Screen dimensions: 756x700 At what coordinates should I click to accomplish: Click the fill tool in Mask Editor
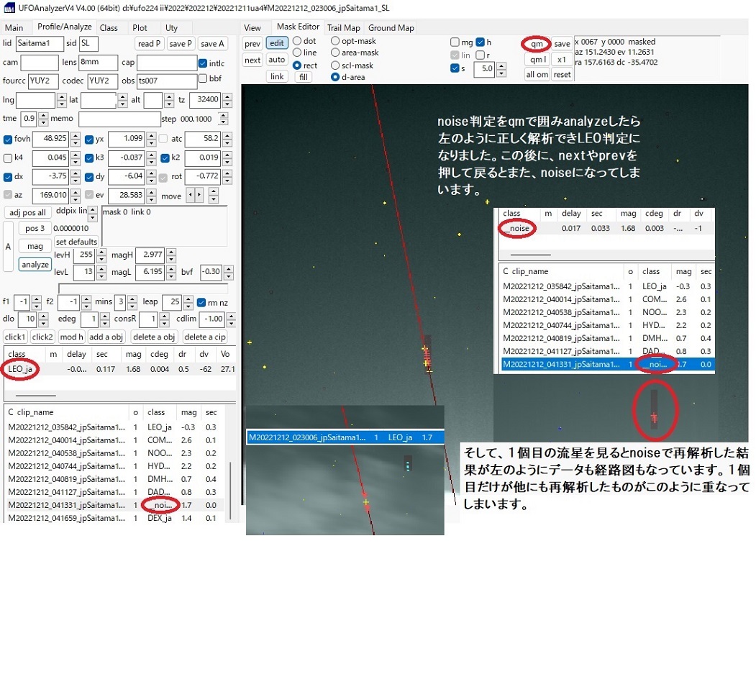[x=303, y=76]
